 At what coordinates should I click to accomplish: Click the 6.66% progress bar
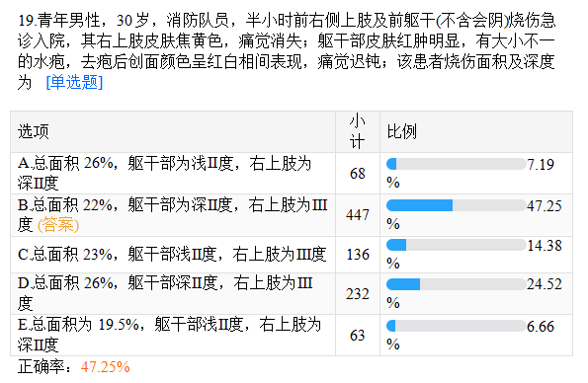[x=457, y=326]
